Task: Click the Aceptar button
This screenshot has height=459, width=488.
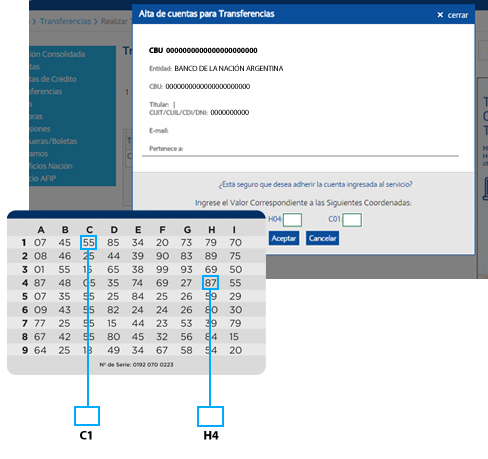Action: (x=284, y=238)
